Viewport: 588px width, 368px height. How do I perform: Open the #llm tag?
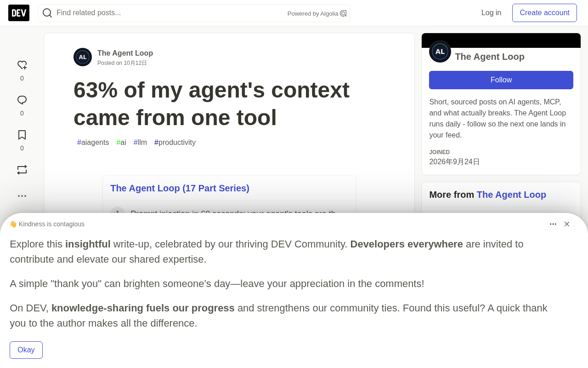[140, 143]
